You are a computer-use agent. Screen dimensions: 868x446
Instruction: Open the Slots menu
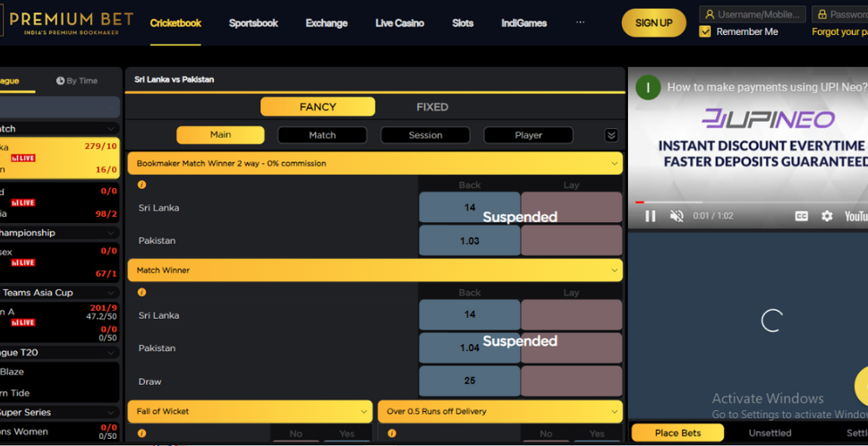click(463, 23)
